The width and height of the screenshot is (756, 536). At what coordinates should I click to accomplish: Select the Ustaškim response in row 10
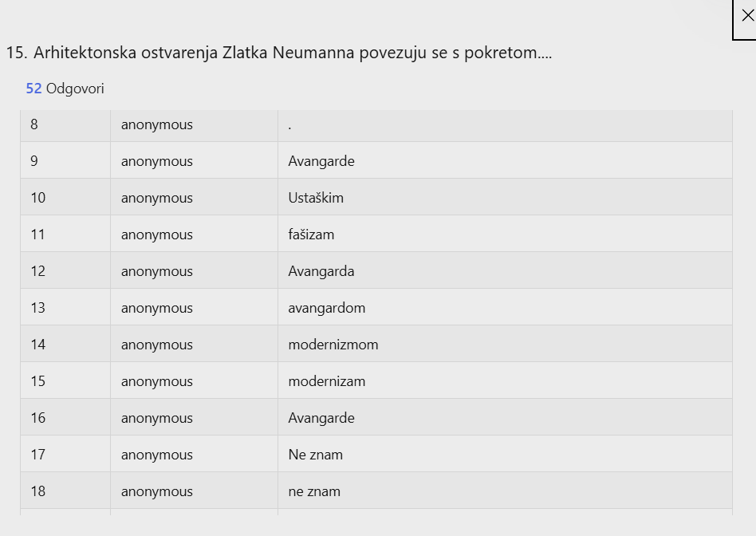pyautogui.click(x=316, y=198)
